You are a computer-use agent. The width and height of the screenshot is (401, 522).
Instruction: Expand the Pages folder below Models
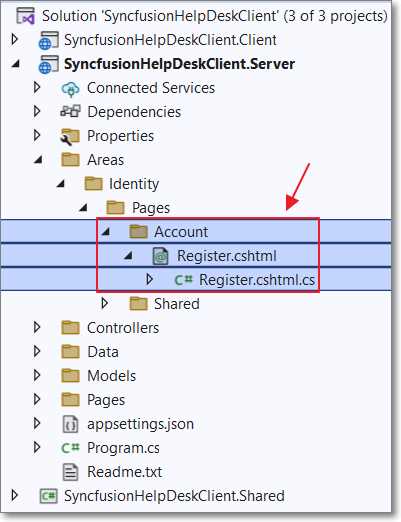[37, 399]
